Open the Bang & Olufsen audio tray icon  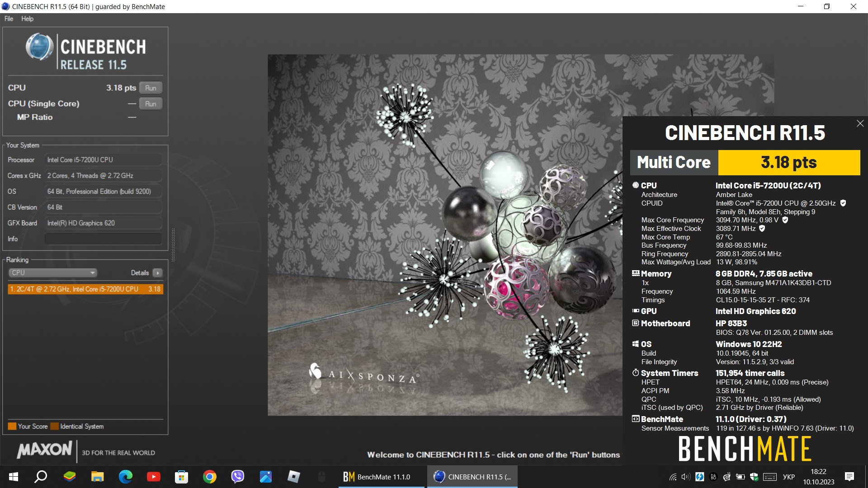(x=713, y=477)
